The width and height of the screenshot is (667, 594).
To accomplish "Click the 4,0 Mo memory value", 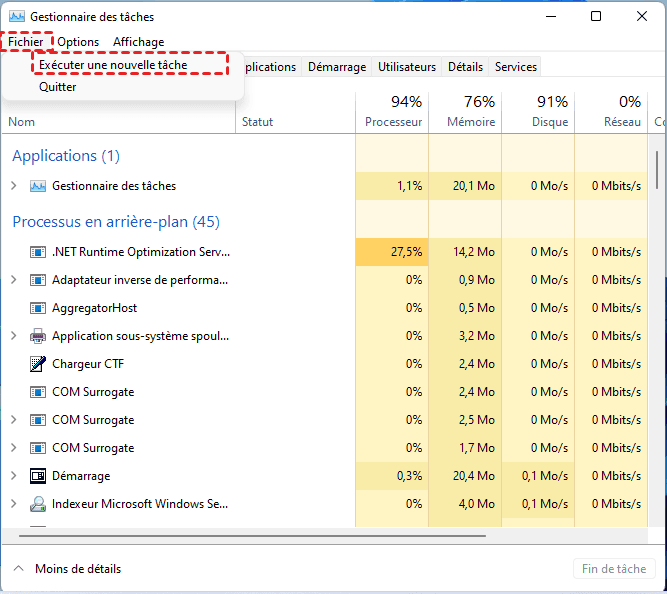I will coord(476,504).
